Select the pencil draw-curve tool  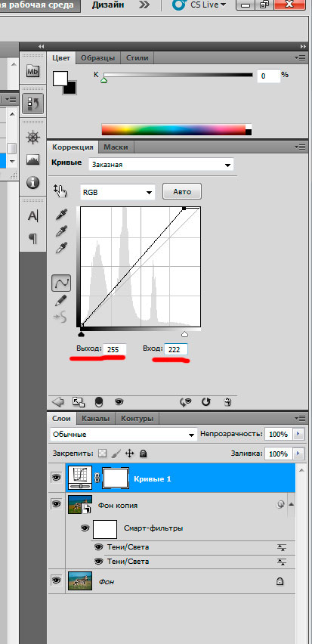[60, 301]
